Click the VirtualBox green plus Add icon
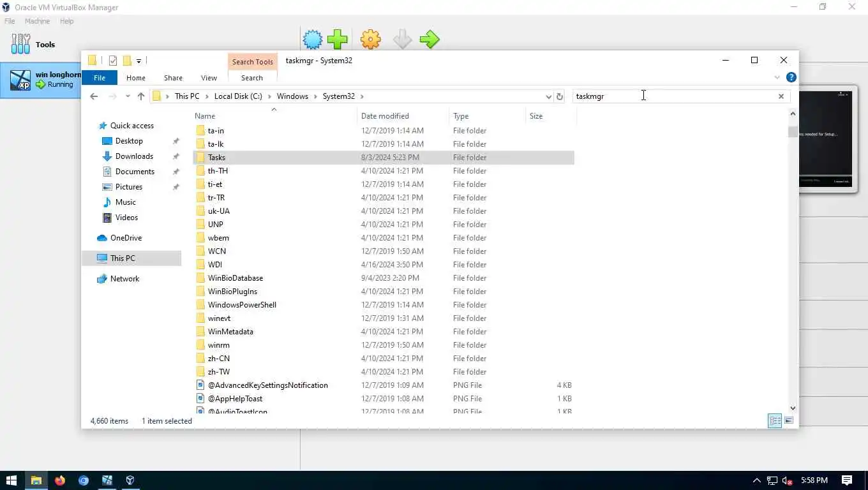This screenshot has height=490, width=868. [338, 40]
